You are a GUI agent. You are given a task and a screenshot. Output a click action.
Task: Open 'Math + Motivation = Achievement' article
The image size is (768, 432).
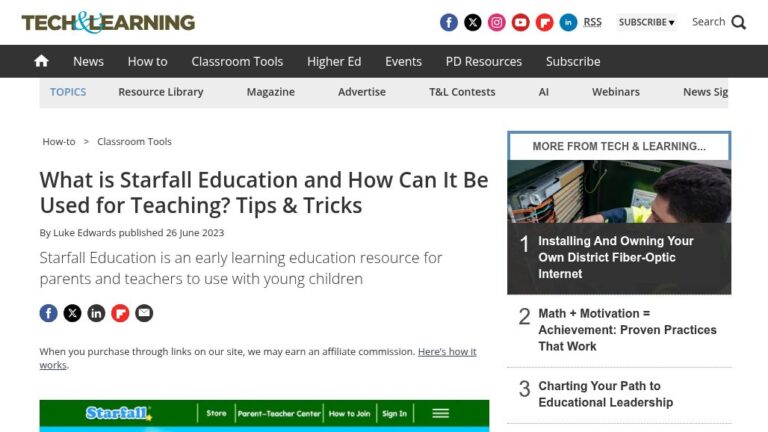tap(627, 330)
